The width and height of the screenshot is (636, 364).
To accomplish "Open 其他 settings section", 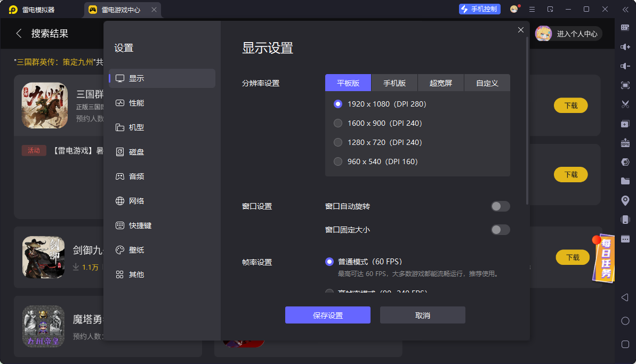I will (162, 274).
